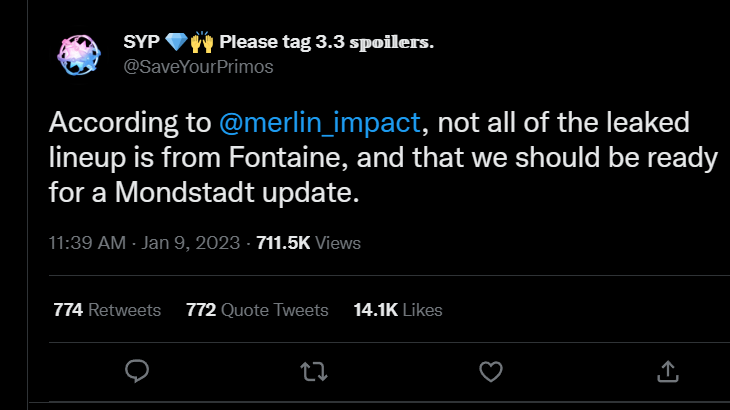Click the "SYP" display name

pyautogui.click(x=143, y=42)
